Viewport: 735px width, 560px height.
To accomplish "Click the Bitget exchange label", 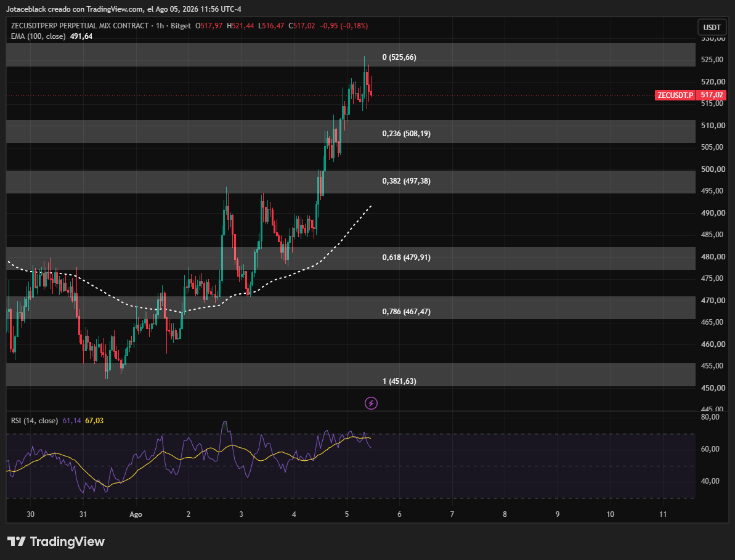I will tap(181, 26).
